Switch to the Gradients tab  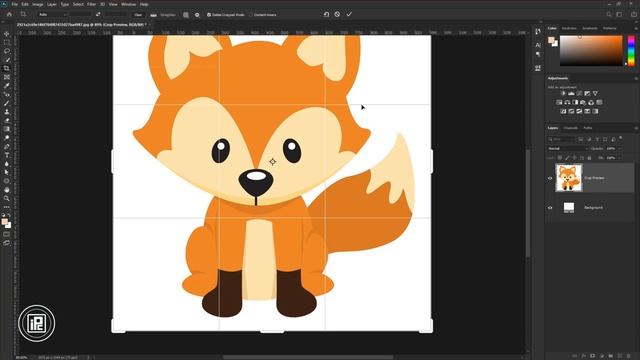(590, 28)
